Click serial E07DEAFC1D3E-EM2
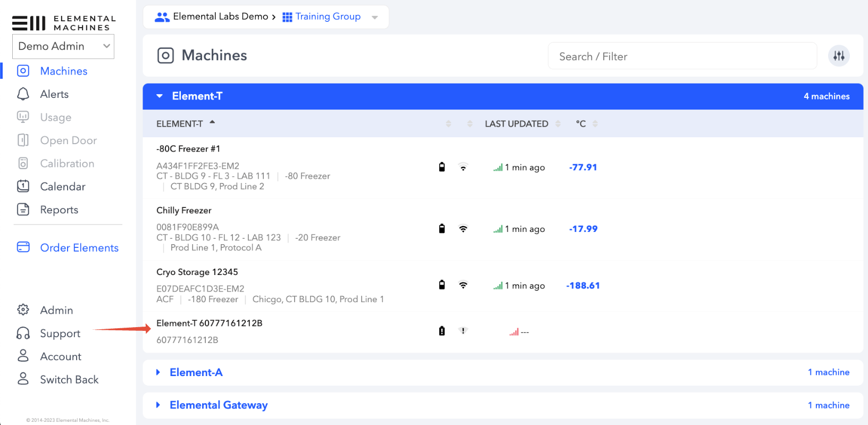 pos(201,289)
